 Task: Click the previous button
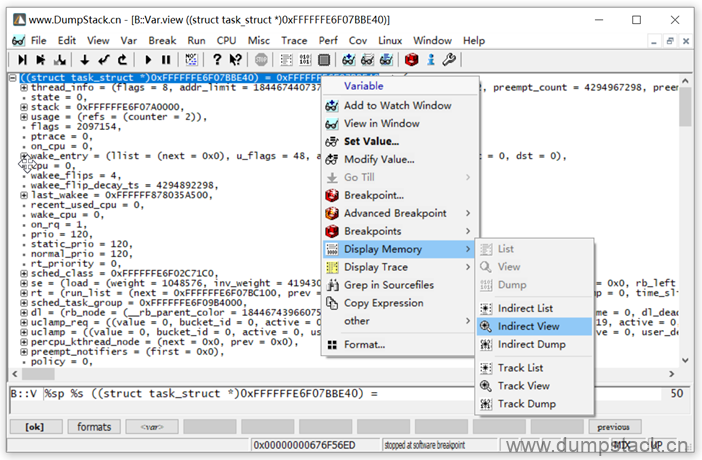click(x=615, y=427)
